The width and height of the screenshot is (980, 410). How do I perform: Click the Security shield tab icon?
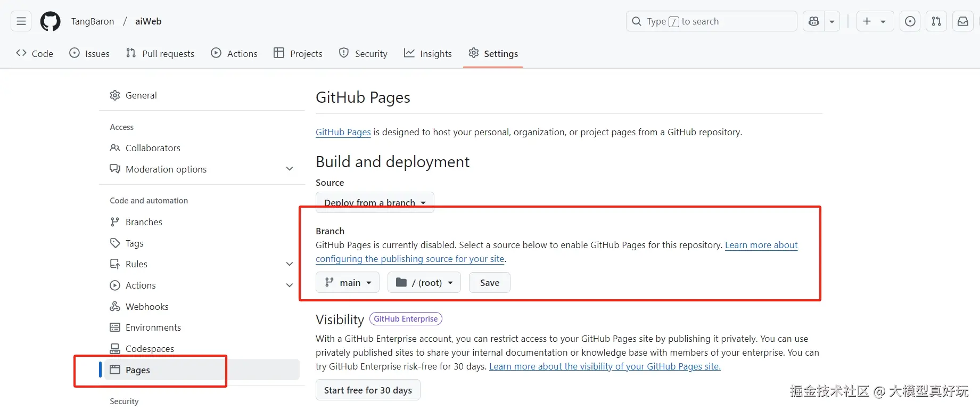tap(344, 53)
